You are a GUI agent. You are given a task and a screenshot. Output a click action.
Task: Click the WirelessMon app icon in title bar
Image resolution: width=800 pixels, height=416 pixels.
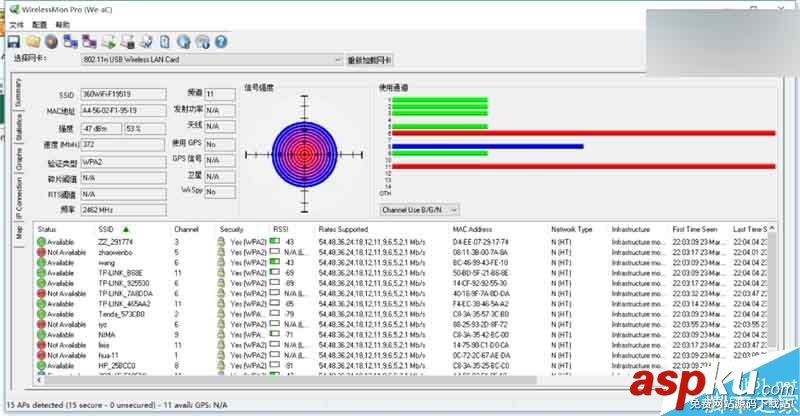(x=14, y=9)
